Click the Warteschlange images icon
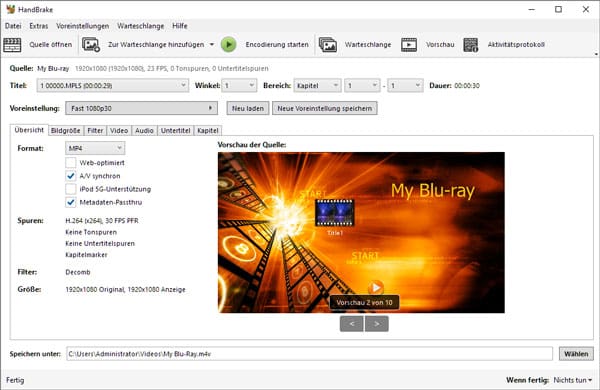The height and width of the screenshot is (390, 600). (328, 45)
